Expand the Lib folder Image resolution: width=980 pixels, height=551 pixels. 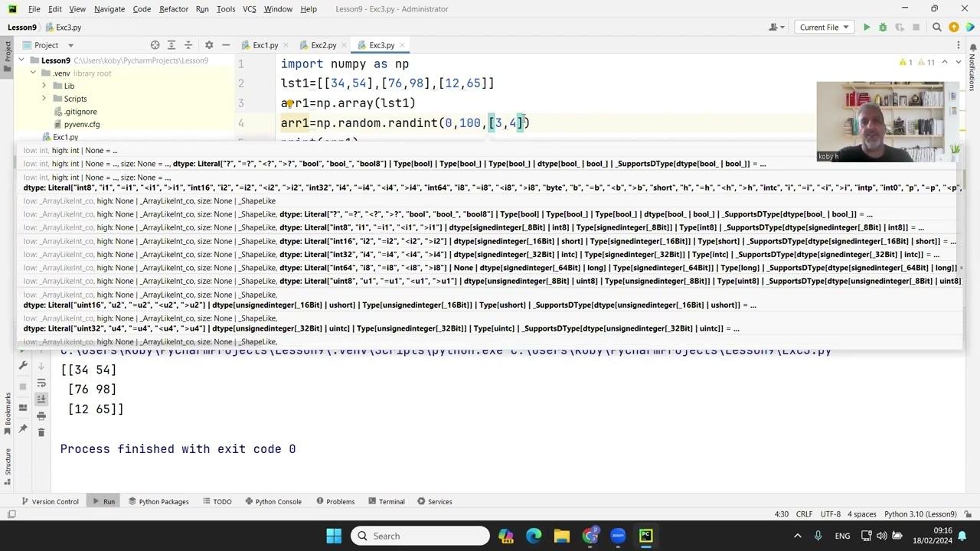point(44,86)
